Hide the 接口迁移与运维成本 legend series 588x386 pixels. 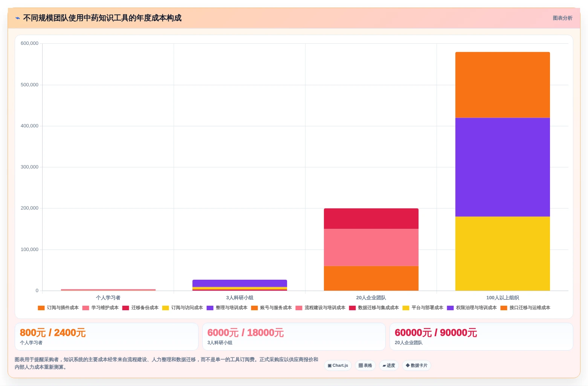(525, 308)
